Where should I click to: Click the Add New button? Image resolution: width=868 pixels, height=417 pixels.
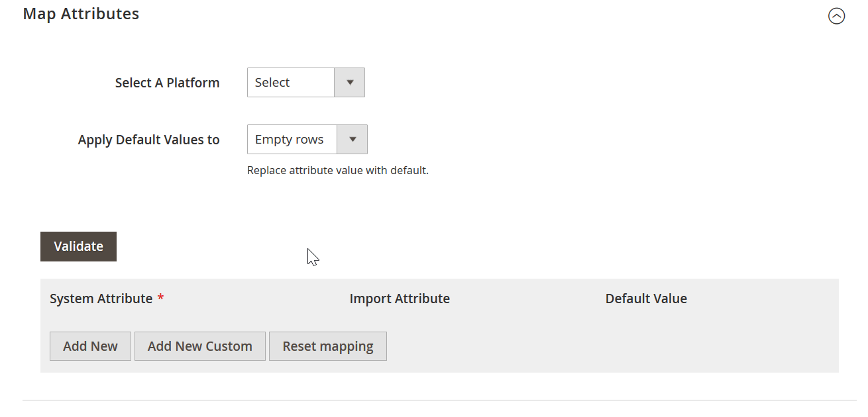coord(90,346)
